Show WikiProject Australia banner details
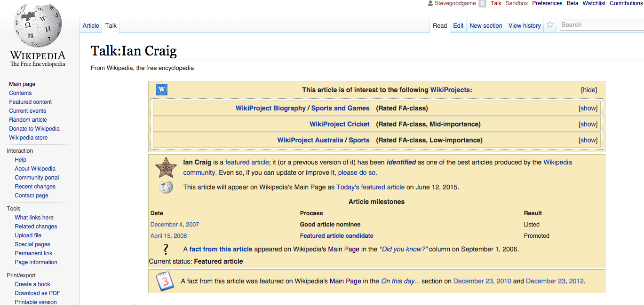This screenshot has height=305, width=644. (x=588, y=140)
